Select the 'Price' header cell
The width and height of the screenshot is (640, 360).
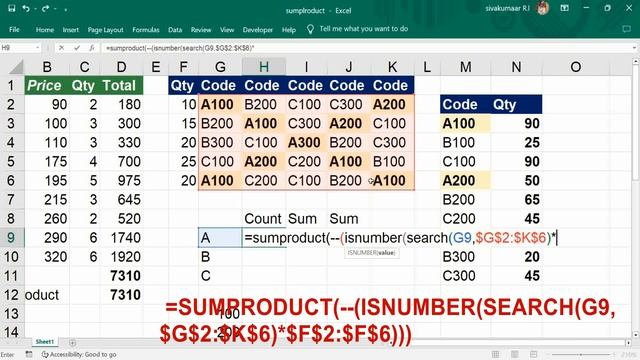[47, 85]
